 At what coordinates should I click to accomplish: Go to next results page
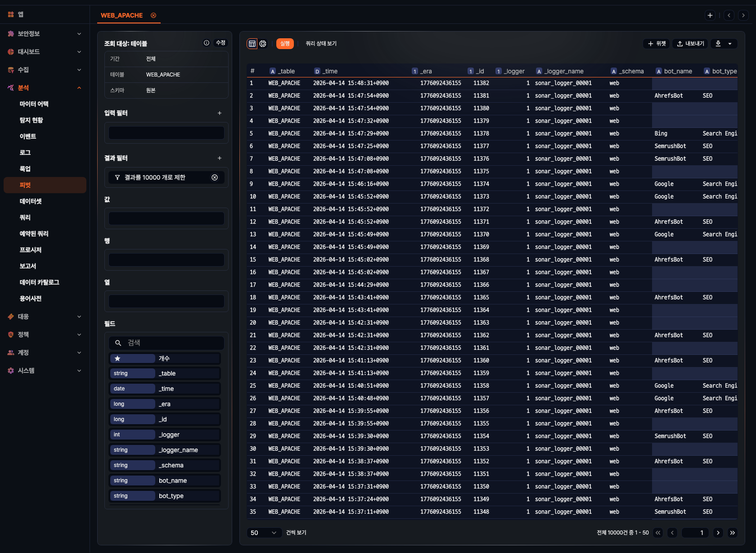tap(718, 533)
